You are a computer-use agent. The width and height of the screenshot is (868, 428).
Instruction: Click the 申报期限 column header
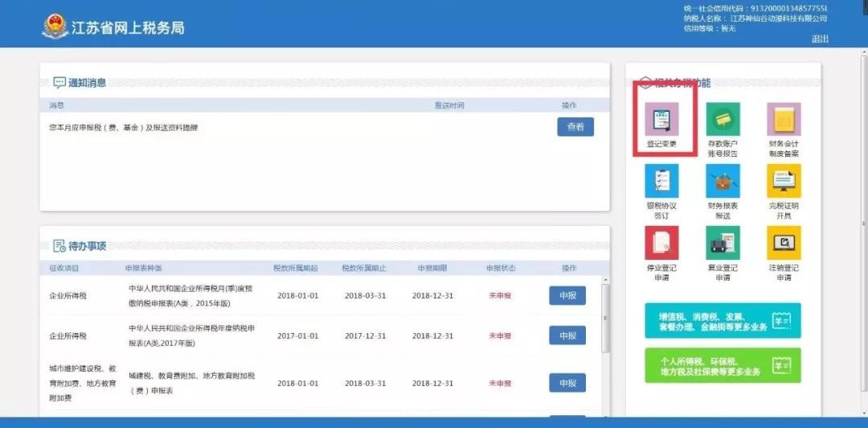pos(432,269)
